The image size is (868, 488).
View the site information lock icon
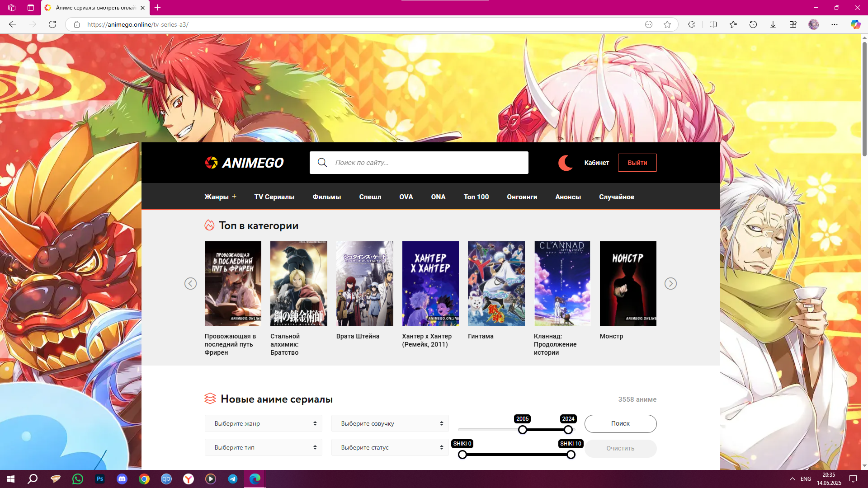click(x=77, y=24)
